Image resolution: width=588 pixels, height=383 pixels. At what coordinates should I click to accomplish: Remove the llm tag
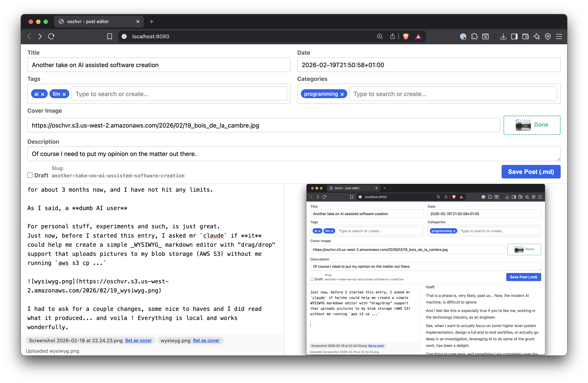pos(64,94)
